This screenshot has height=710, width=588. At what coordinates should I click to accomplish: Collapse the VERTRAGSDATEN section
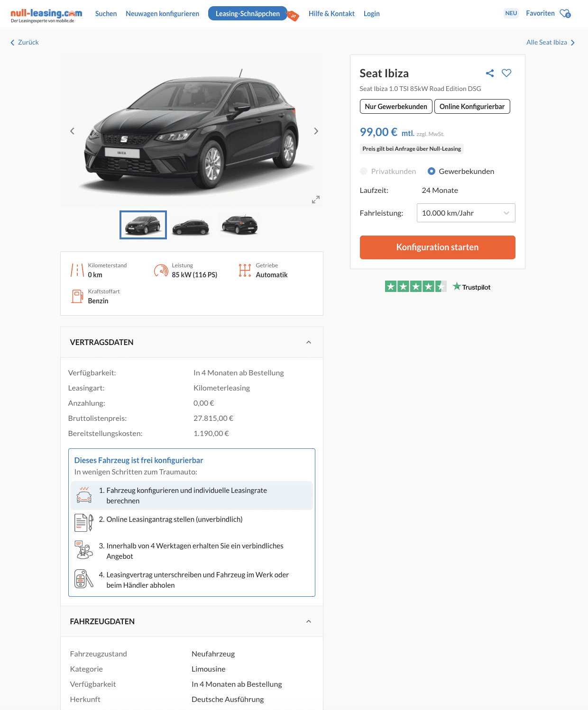coord(309,342)
